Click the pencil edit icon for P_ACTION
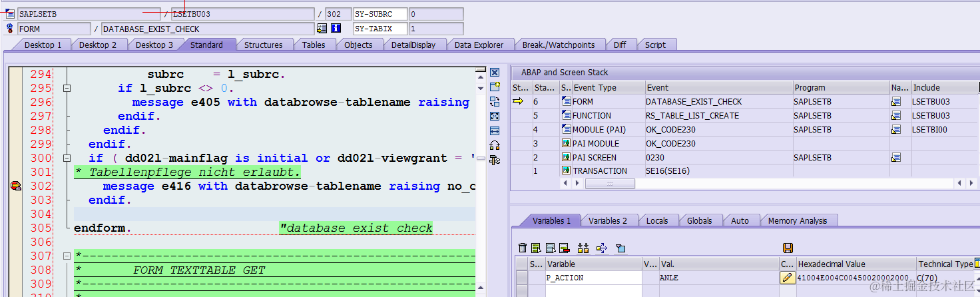 (788, 278)
